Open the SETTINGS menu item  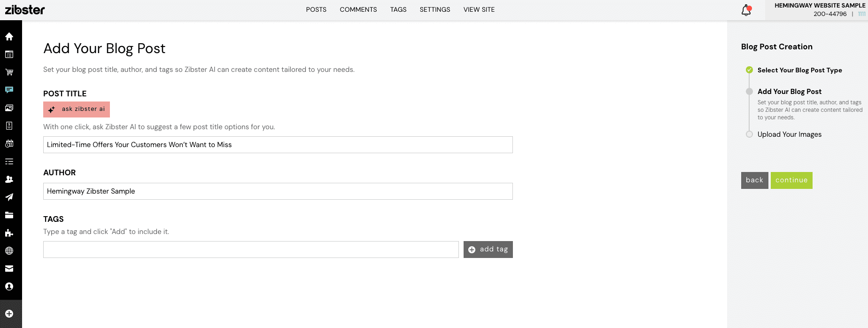pos(435,9)
